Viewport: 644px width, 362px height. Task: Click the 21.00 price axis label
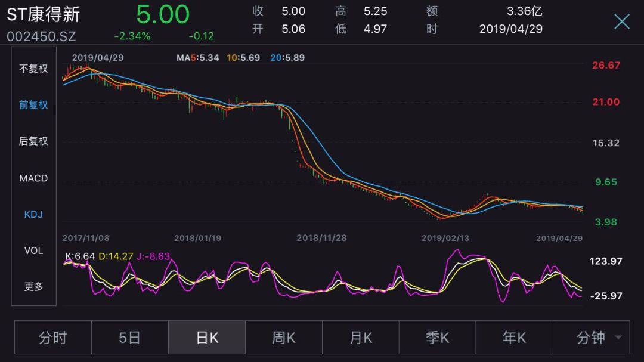tap(606, 102)
